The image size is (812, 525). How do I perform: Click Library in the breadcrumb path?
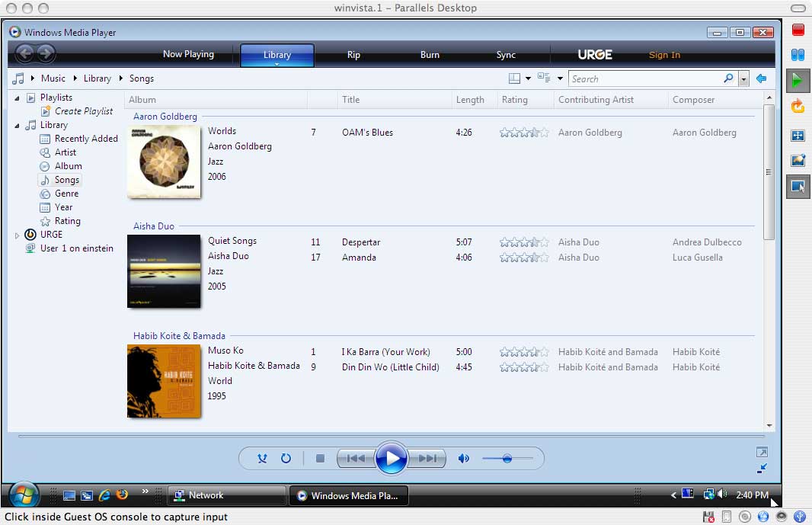click(x=98, y=78)
